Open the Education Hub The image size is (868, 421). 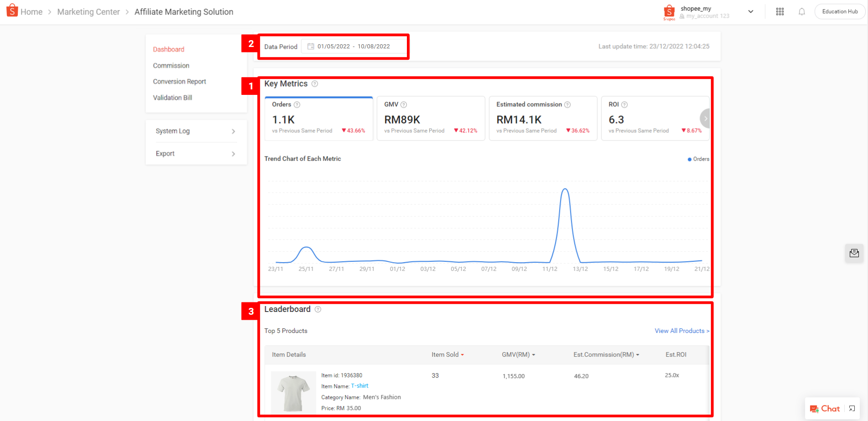click(840, 11)
